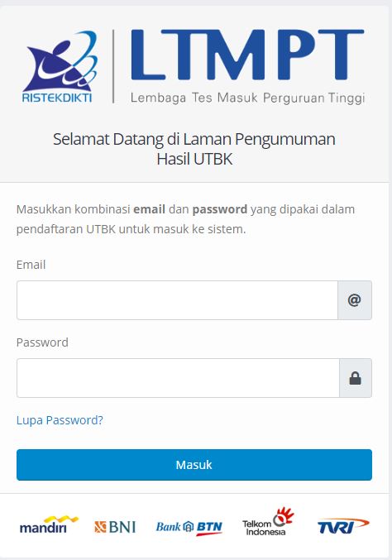Open the Lupa Password? link

[x=60, y=420]
